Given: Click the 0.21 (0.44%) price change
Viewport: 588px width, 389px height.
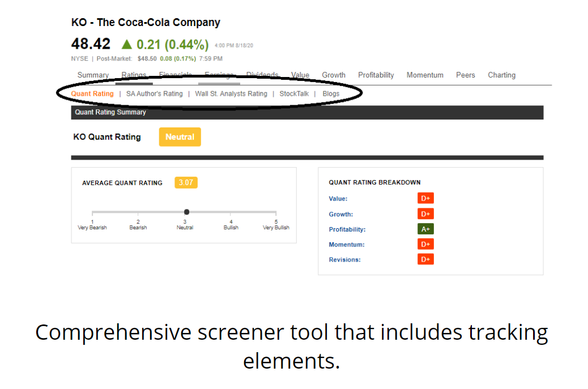Looking at the screenshot, I should point(173,45).
